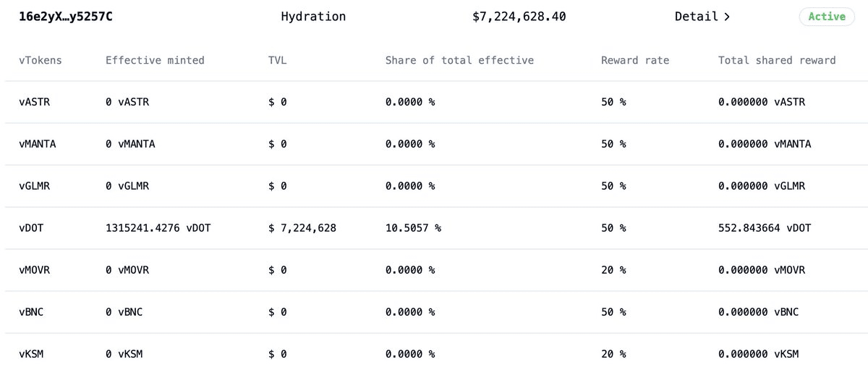Click the TVL column header
868x391 pixels.
[x=277, y=60]
